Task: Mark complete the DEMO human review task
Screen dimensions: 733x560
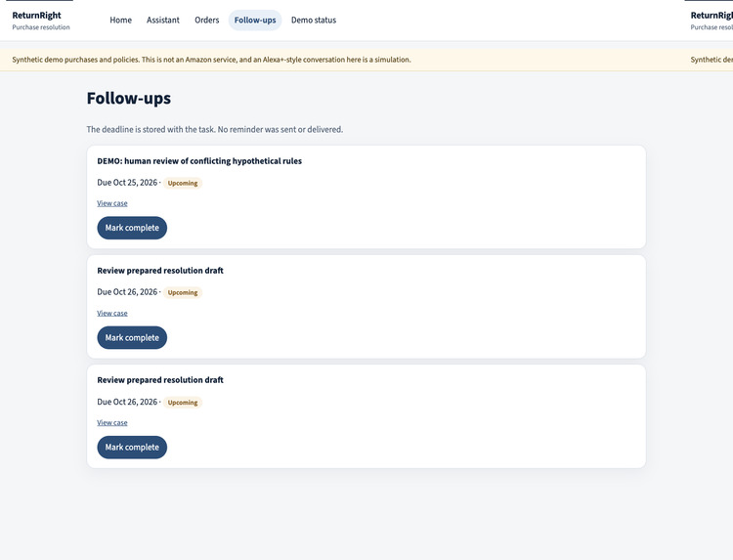Action: tap(132, 228)
